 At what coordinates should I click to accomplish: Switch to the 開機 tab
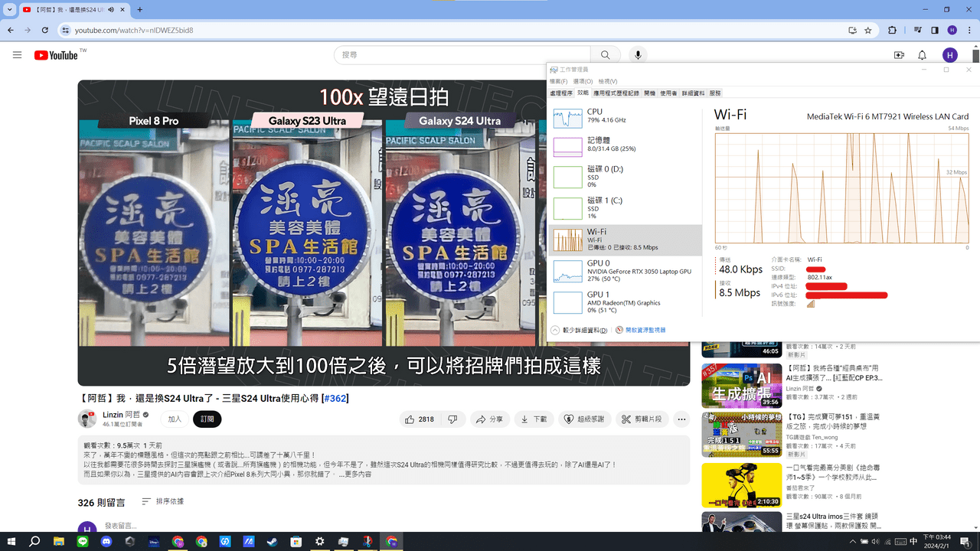[x=650, y=93]
